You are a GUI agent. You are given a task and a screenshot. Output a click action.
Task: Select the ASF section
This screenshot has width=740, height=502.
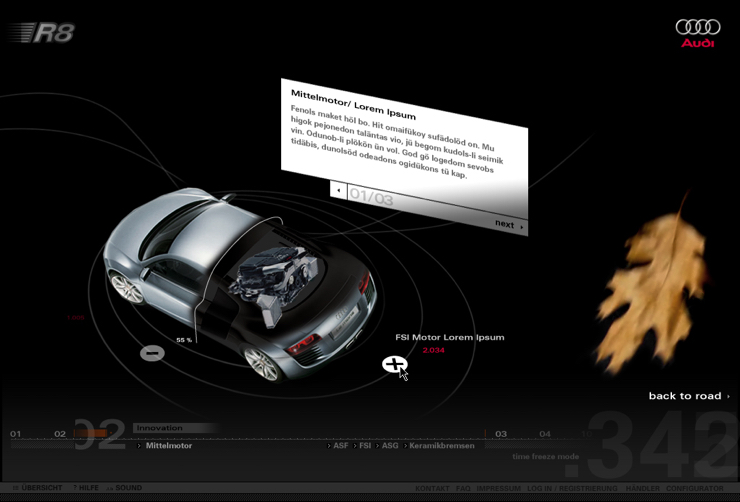pos(341,445)
